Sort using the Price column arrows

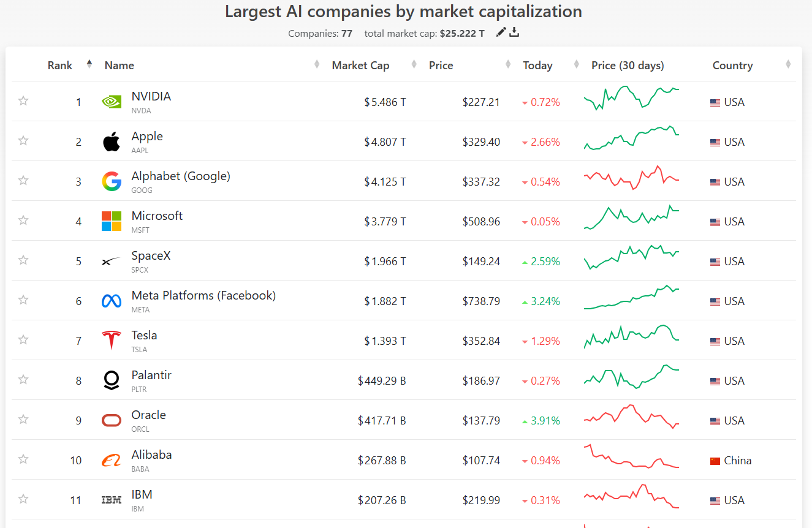click(x=508, y=64)
